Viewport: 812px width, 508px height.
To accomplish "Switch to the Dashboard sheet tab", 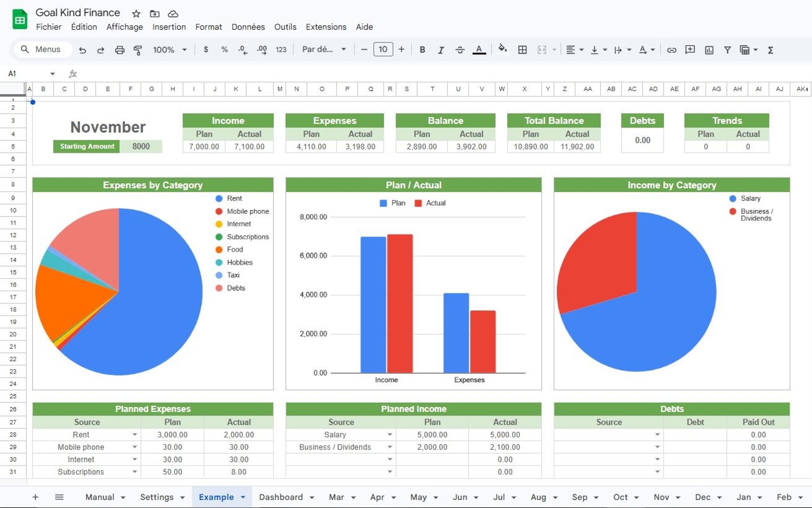I will (281, 497).
